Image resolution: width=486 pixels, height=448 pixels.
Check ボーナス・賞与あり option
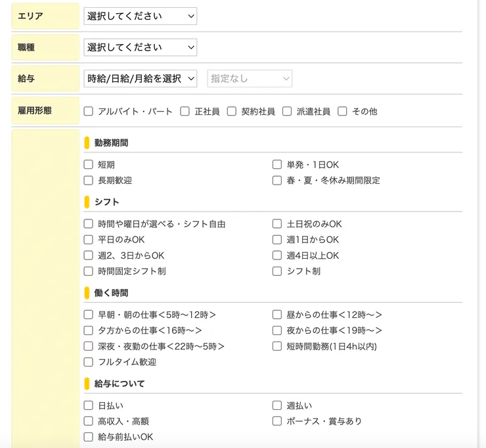[277, 421]
